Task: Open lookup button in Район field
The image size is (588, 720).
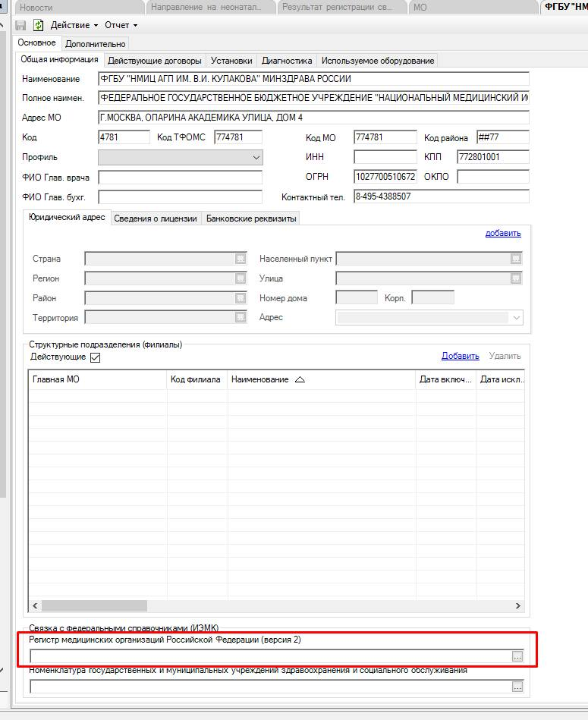Action: point(241,298)
